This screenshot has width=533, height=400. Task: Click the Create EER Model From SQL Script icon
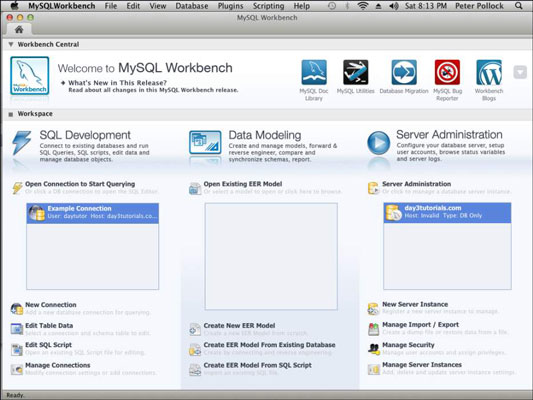coord(195,369)
